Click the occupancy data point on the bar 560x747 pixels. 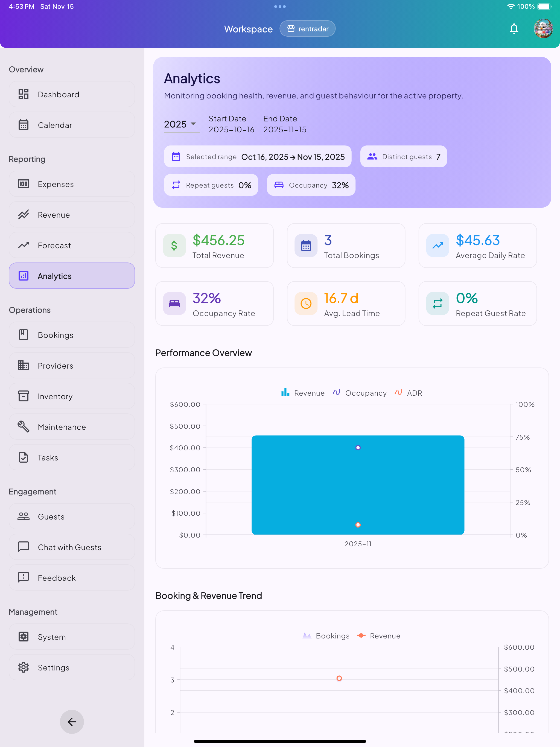pos(358,447)
